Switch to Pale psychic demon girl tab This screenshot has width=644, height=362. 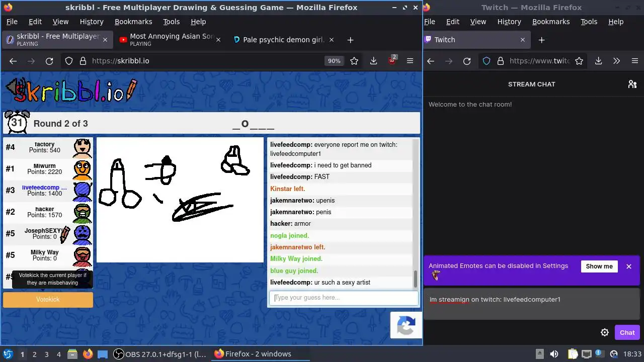click(x=283, y=40)
